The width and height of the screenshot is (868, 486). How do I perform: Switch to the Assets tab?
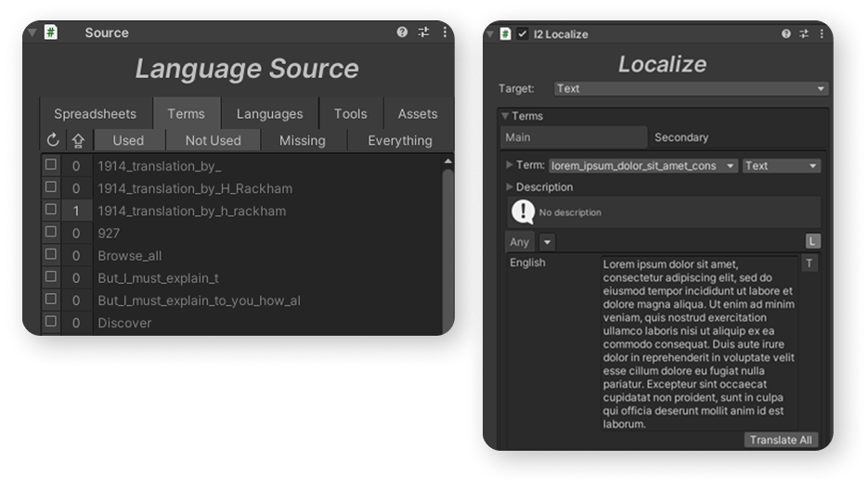coord(418,114)
